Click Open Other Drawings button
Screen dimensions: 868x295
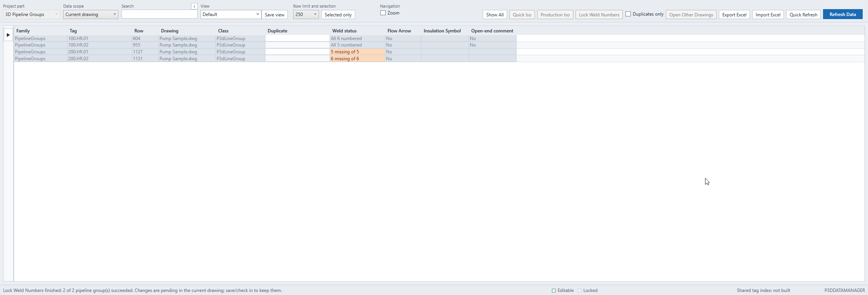click(691, 14)
